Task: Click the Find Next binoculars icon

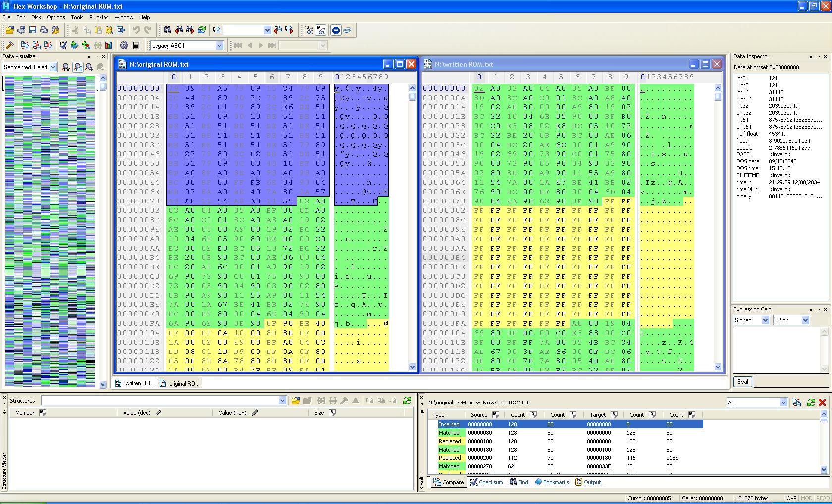Action: pos(190,30)
